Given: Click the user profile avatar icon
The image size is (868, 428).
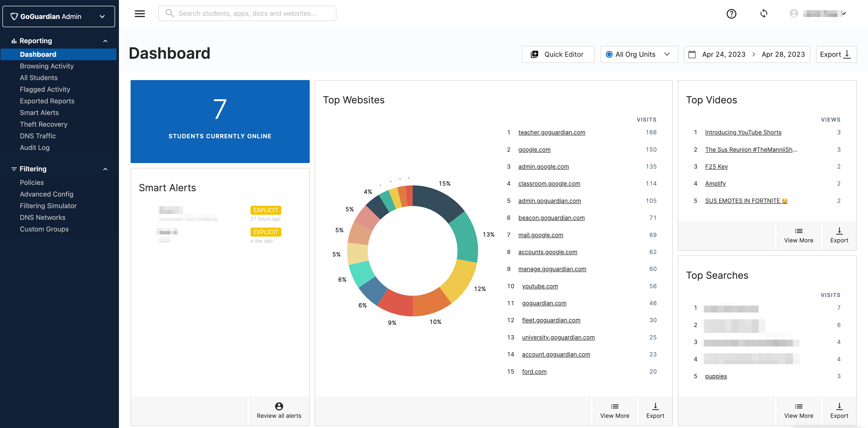Looking at the screenshot, I should 794,14.
